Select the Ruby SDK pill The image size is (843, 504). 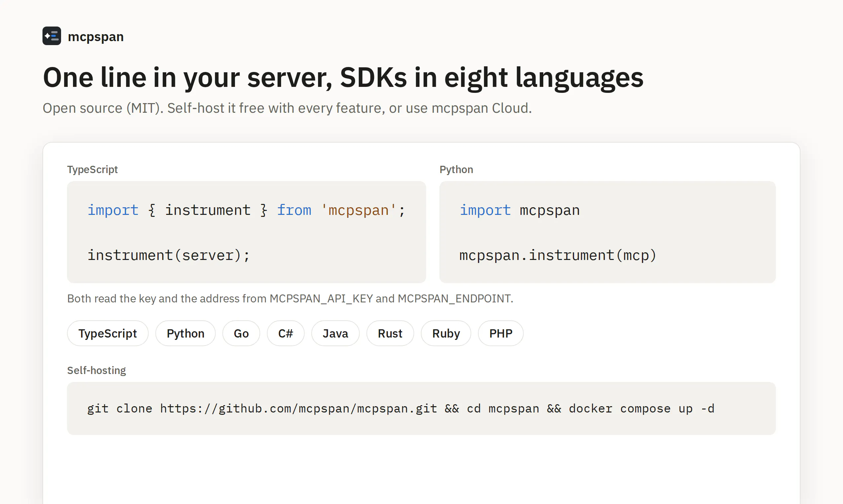[x=446, y=333]
